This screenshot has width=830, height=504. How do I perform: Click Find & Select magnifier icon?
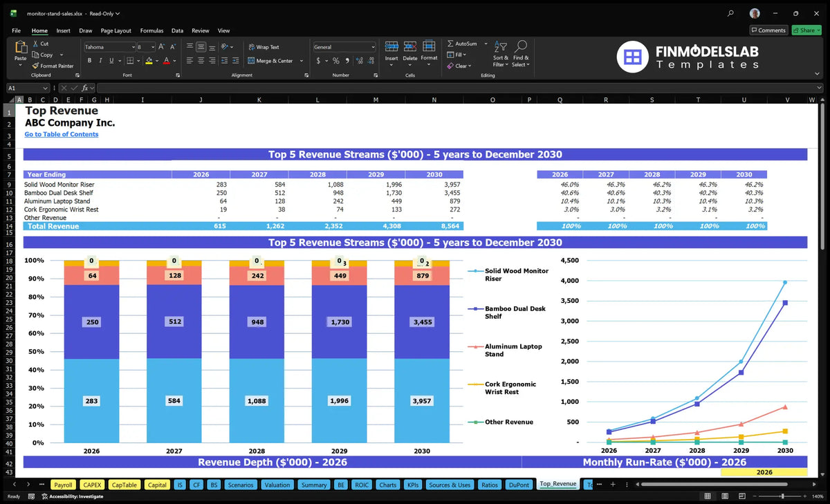521,46
